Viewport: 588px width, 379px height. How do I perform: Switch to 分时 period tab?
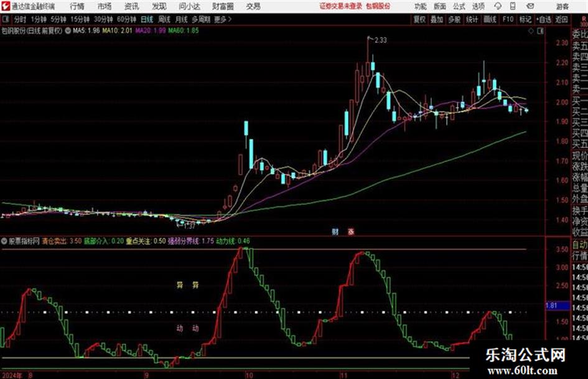tap(21, 19)
